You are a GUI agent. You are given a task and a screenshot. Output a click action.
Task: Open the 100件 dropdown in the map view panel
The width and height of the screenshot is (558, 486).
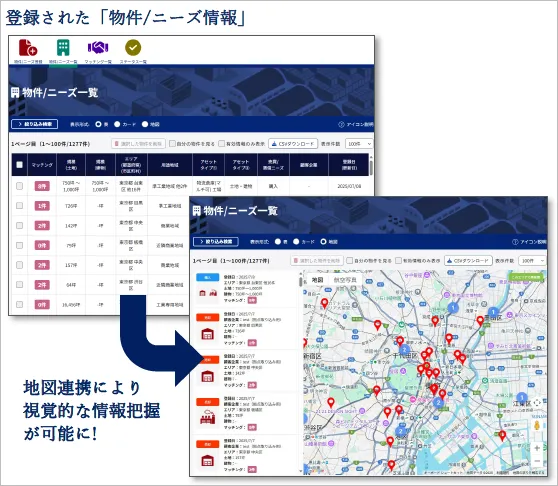click(x=532, y=261)
